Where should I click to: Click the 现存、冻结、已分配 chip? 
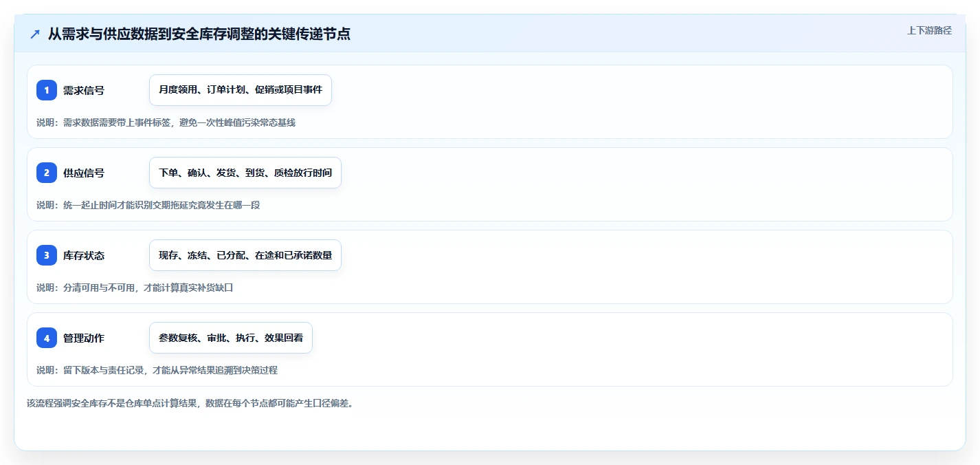click(245, 255)
